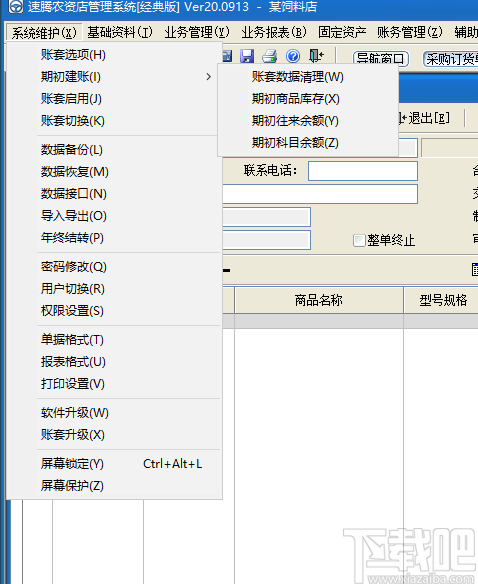Click the 退出[E] button
The height and width of the screenshot is (584, 478).
(424, 118)
